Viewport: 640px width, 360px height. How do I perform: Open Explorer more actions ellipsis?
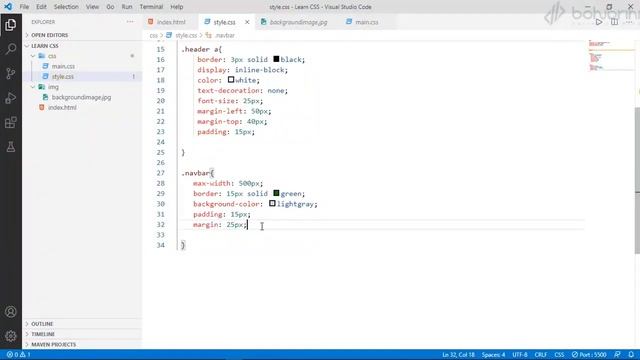(x=130, y=22)
